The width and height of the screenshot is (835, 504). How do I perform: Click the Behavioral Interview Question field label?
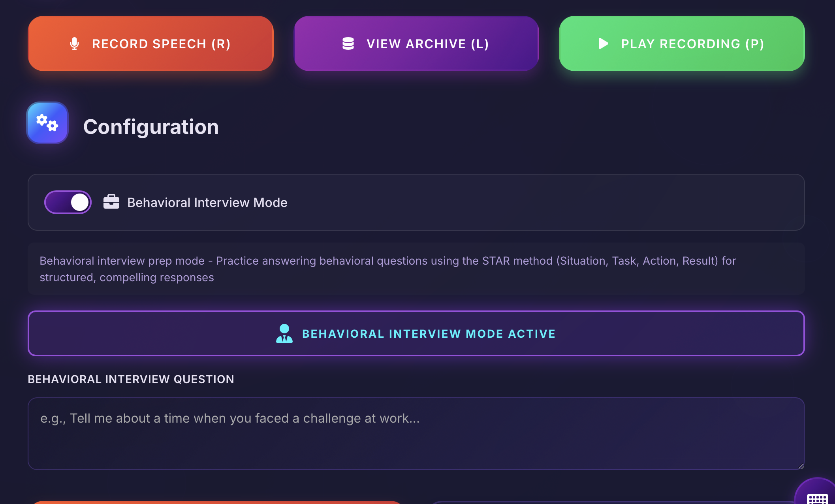[131, 379]
